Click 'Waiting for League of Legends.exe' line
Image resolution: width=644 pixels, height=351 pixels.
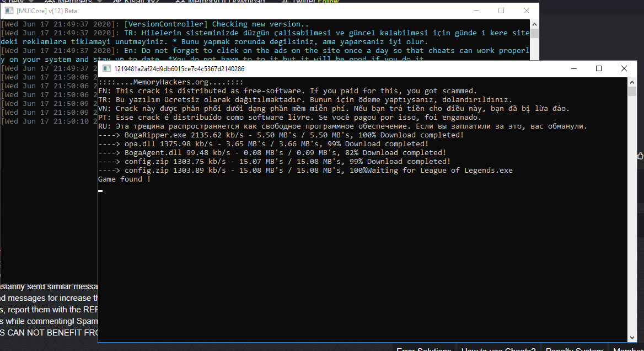coord(305,171)
